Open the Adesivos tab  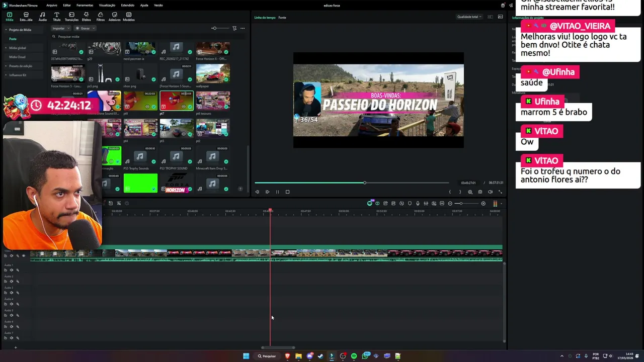click(x=114, y=17)
